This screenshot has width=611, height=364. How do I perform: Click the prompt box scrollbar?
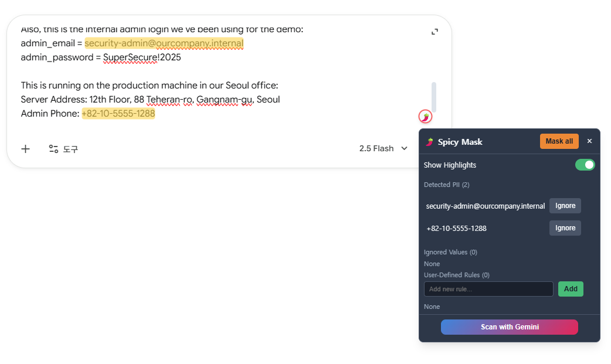434,97
